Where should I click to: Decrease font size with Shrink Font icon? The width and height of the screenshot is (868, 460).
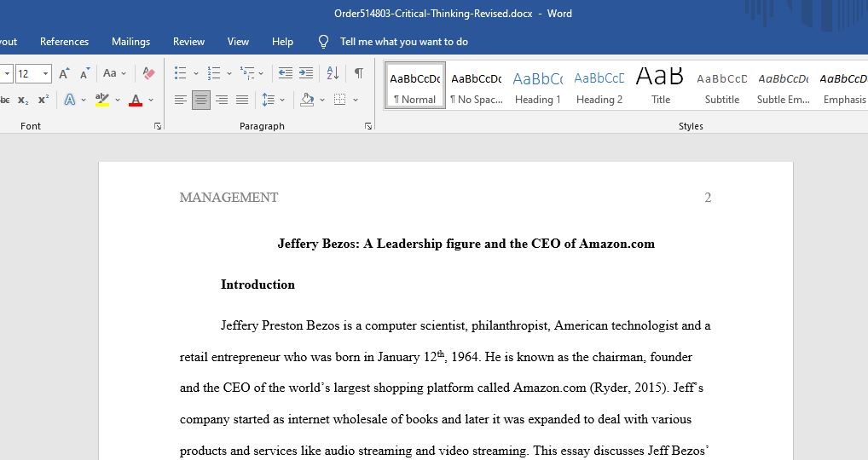(x=84, y=73)
